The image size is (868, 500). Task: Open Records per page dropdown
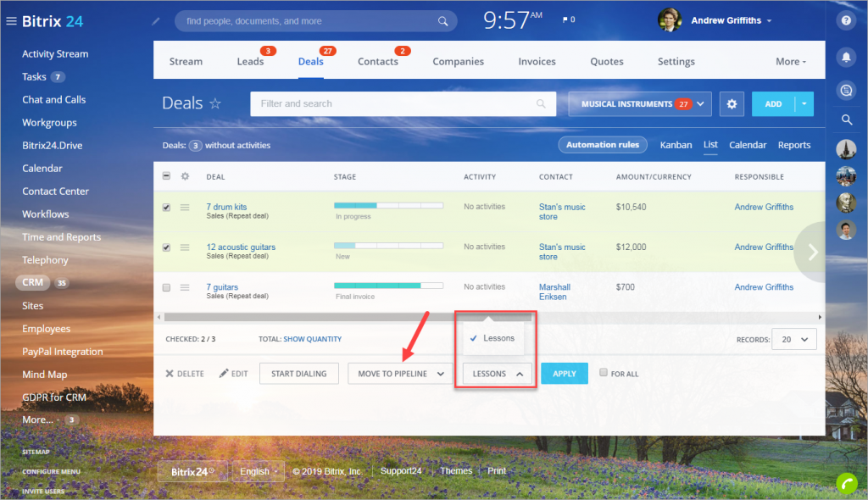tap(793, 340)
